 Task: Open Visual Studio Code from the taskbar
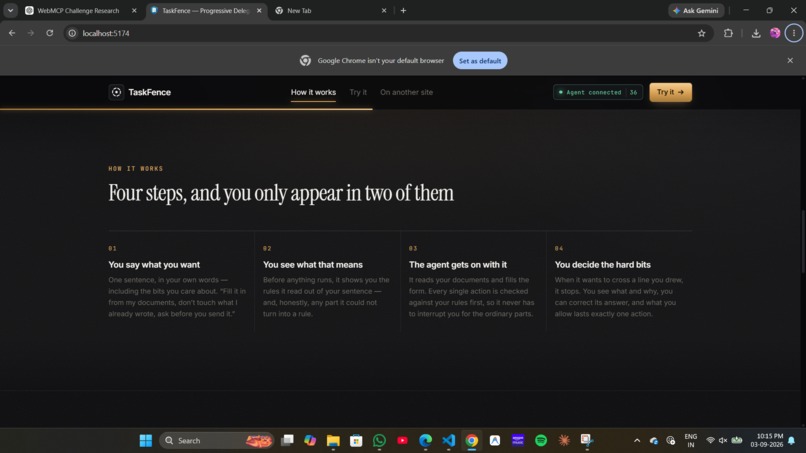[x=449, y=440]
